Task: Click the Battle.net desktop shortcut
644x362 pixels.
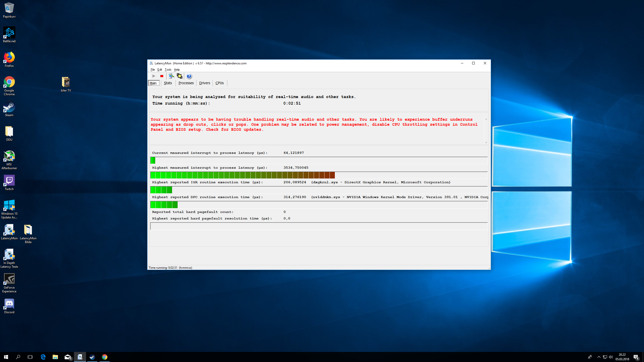Action: click(9, 35)
